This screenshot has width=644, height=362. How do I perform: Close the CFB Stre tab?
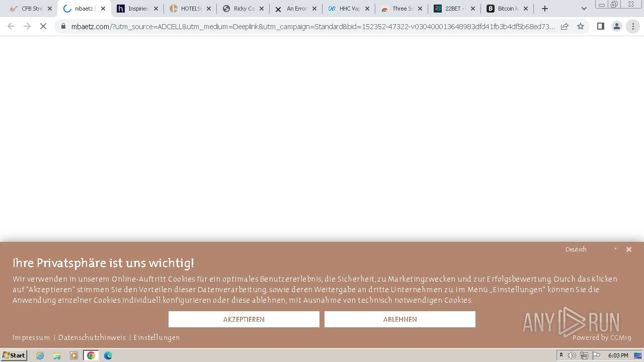pyautogui.click(x=50, y=9)
